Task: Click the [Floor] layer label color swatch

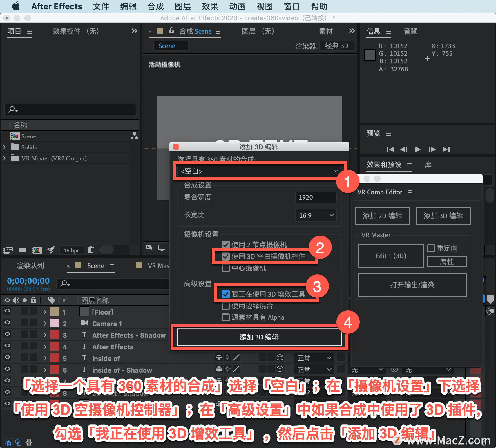Action: coord(55,311)
